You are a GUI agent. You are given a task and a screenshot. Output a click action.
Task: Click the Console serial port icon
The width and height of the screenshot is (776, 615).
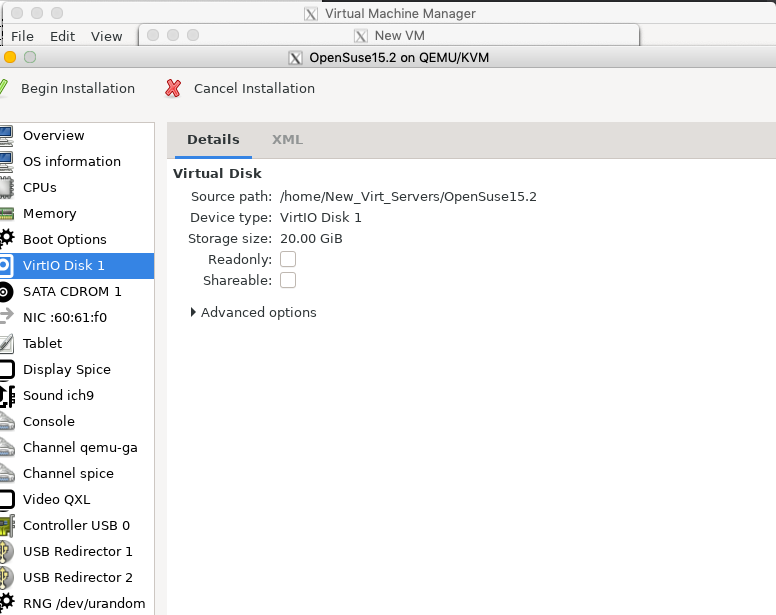point(7,422)
